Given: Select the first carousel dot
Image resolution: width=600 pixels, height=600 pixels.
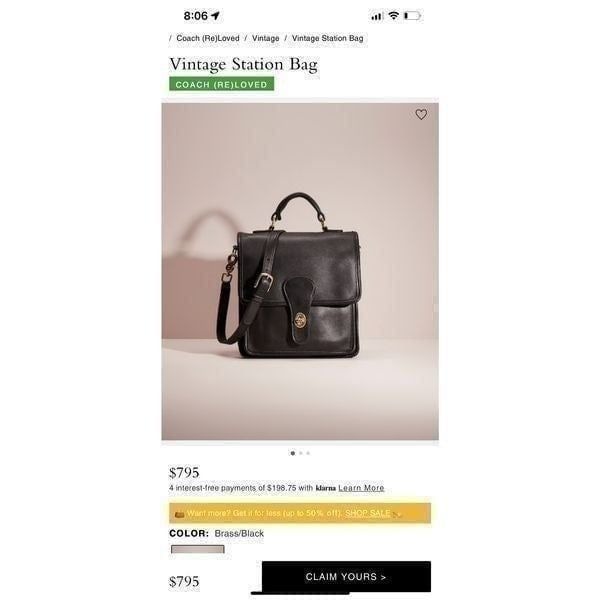Looking at the screenshot, I should point(293,453).
